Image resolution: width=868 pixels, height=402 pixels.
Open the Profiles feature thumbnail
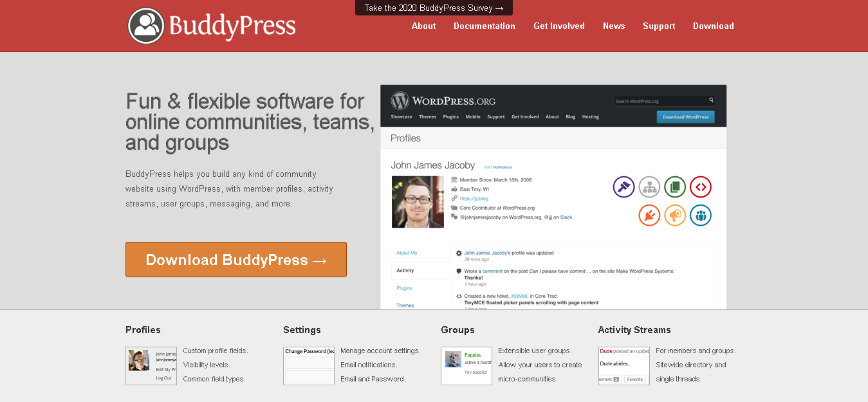coord(151,366)
